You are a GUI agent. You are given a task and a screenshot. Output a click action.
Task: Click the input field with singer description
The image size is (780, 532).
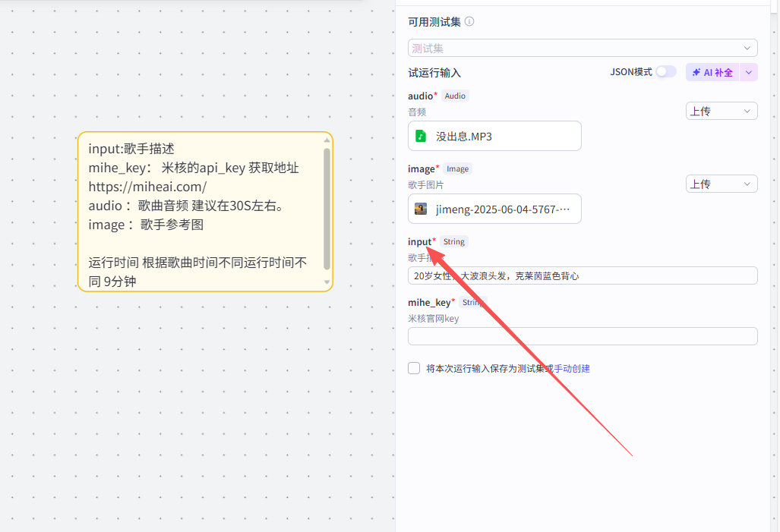(x=583, y=275)
